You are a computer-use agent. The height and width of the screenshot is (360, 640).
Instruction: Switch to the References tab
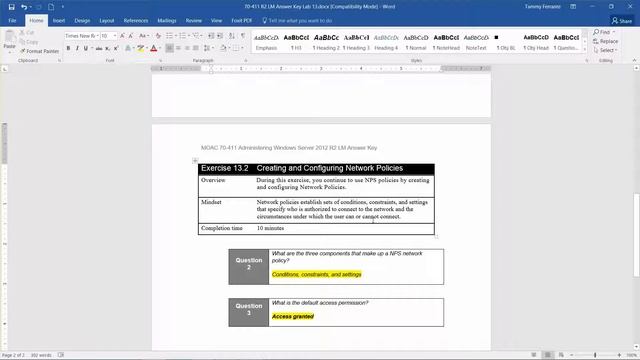pyautogui.click(x=136, y=20)
